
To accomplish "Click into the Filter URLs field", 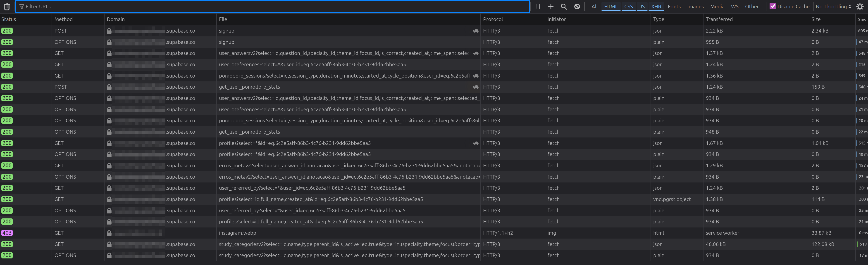I will (x=269, y=7).
